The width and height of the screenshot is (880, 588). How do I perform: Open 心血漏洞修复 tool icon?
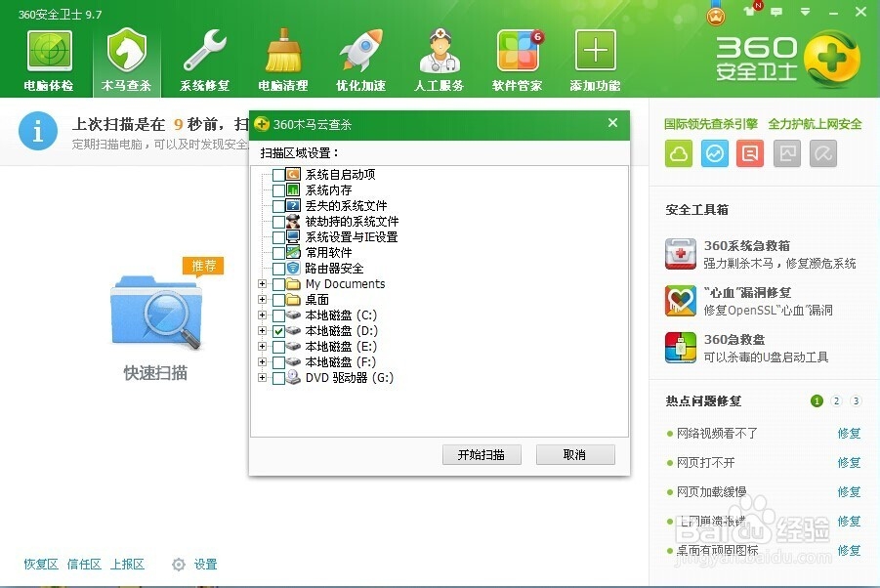tap(680, 301)
